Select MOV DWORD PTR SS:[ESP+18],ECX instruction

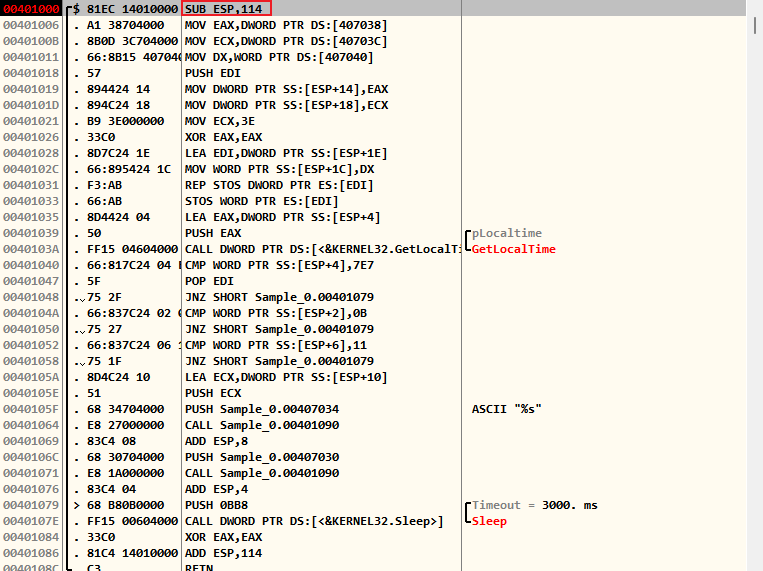click(286, 105)
